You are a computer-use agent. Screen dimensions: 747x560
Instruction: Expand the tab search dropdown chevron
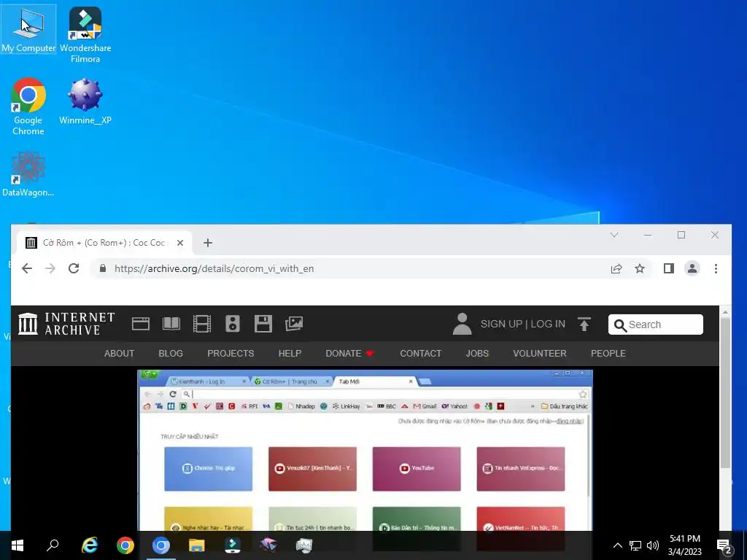(x=614, y=235)
